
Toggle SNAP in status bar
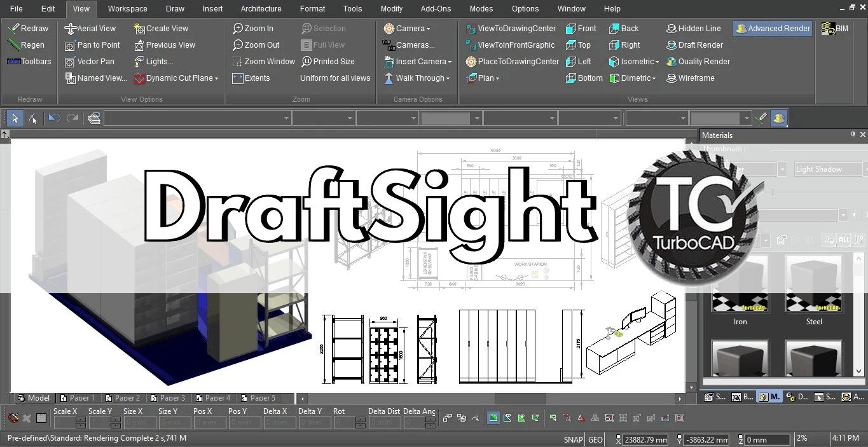coord(572,439)
